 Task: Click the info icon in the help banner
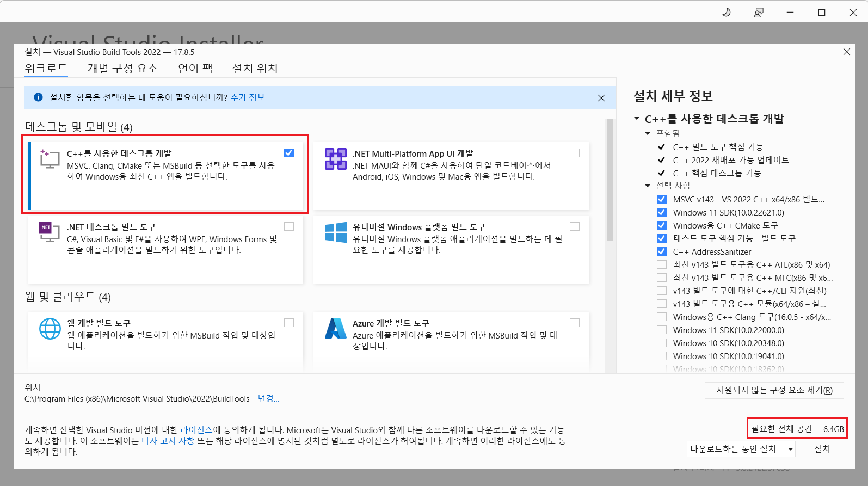pyautogui.click(x=38, y=97)
